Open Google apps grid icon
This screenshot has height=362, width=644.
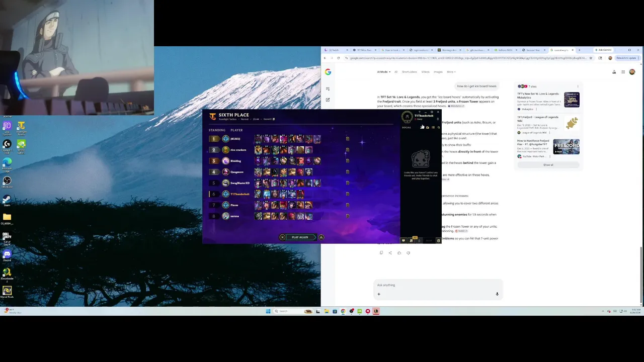pos(623,72)
